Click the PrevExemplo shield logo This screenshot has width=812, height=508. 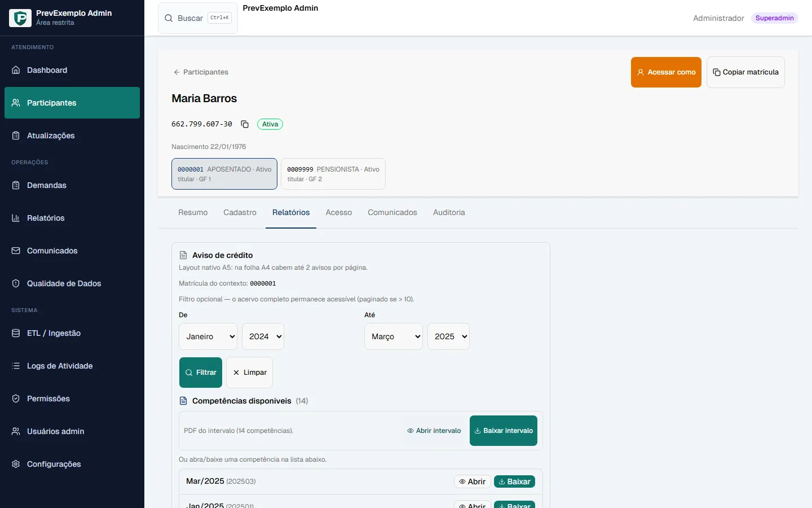pos(20,18)
